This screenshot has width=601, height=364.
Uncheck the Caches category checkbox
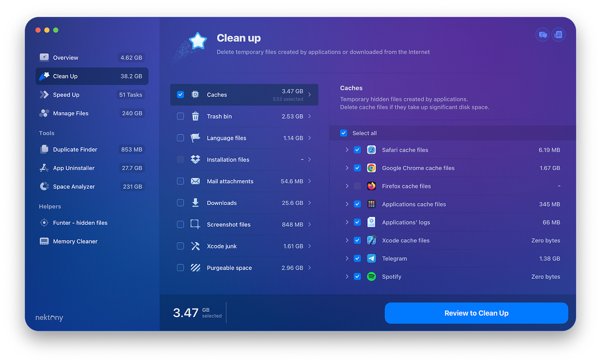coord(180,94)
